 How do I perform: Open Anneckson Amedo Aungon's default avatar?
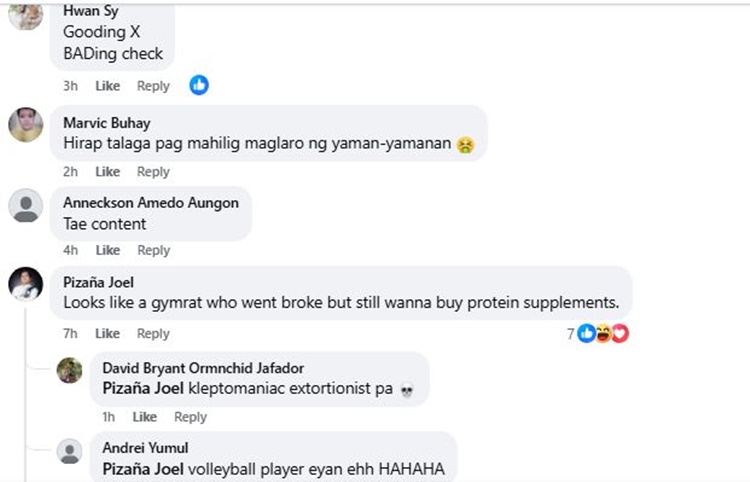(26, 206)
